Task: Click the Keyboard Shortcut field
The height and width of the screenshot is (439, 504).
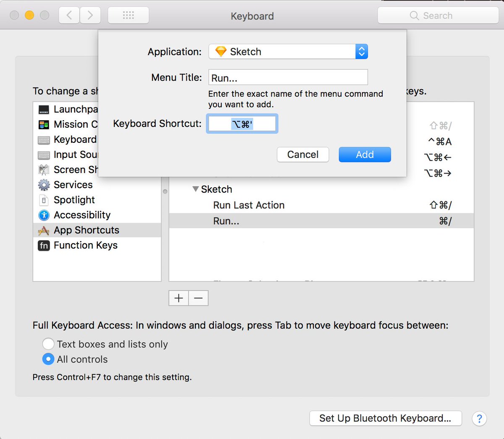Action: pyautogui.click(x=242, y=124)
